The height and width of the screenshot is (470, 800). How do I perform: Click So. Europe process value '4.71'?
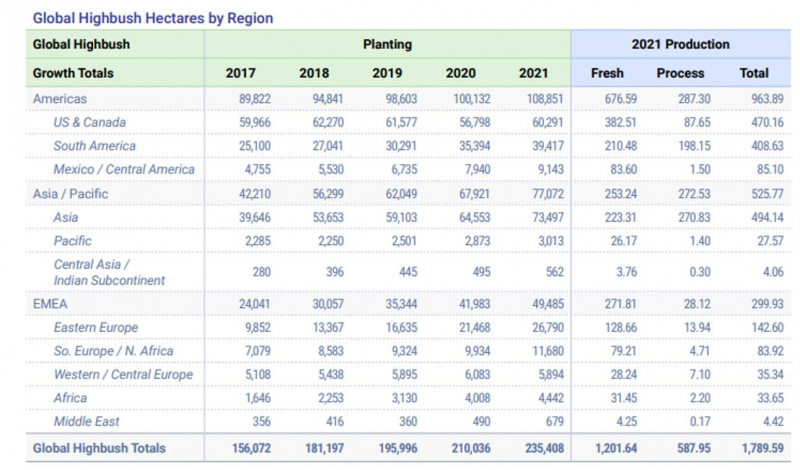[x=700, y=351]
